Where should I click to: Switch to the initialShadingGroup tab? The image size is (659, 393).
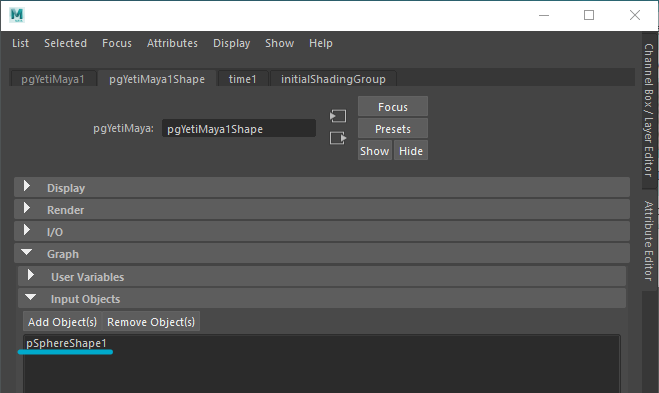pos(333,79)
